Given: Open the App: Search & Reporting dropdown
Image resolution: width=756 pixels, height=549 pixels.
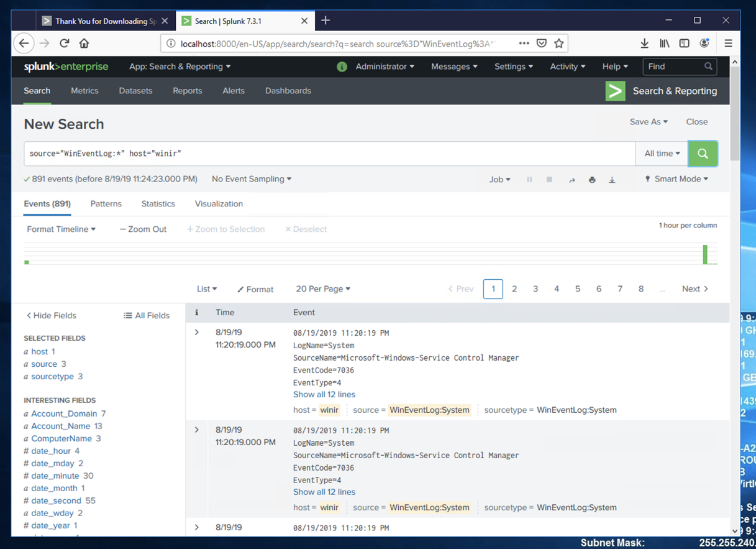Looking at the screenshot, I should pos(180,67).
